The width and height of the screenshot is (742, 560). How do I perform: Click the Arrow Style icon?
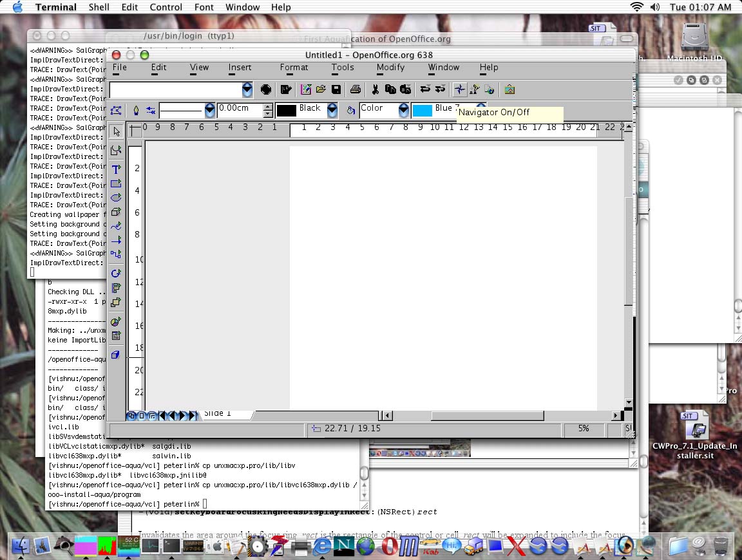pyautogui.click(x=151, y=110)
